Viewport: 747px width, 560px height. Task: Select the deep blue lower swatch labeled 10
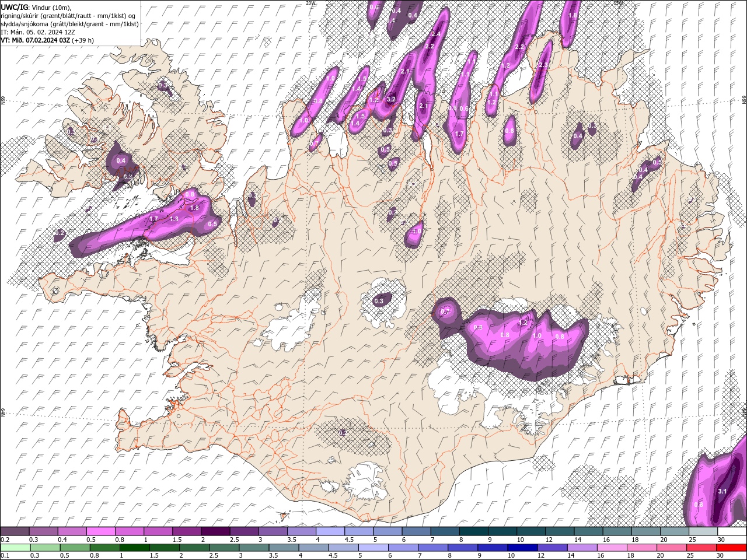[x=522, y=547]
